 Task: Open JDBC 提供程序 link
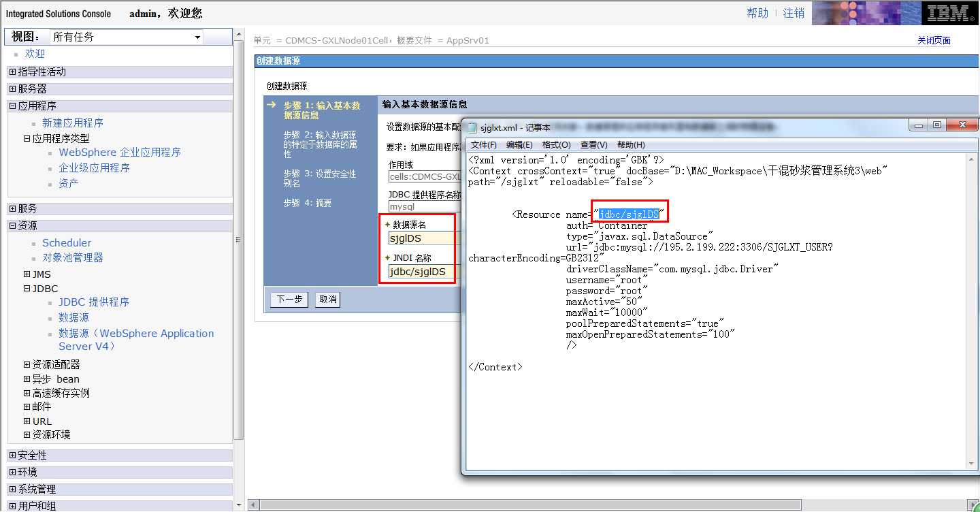[94, 302]
